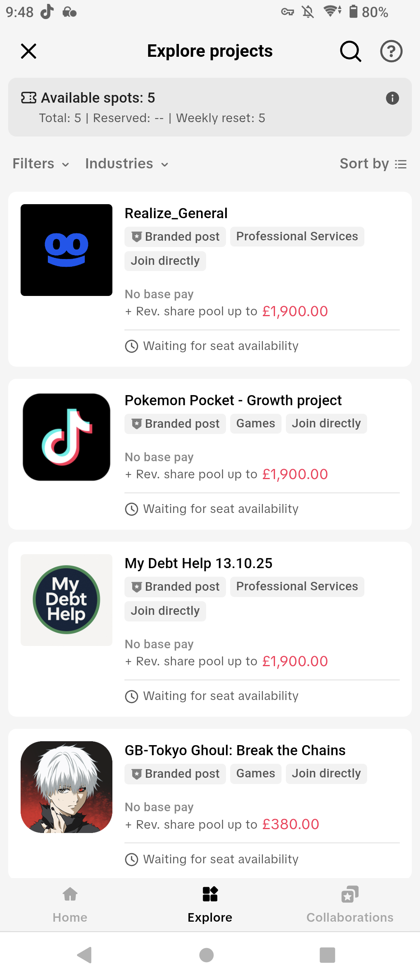
Task: Tap the help question mark icon
Action: click(391, 51)
